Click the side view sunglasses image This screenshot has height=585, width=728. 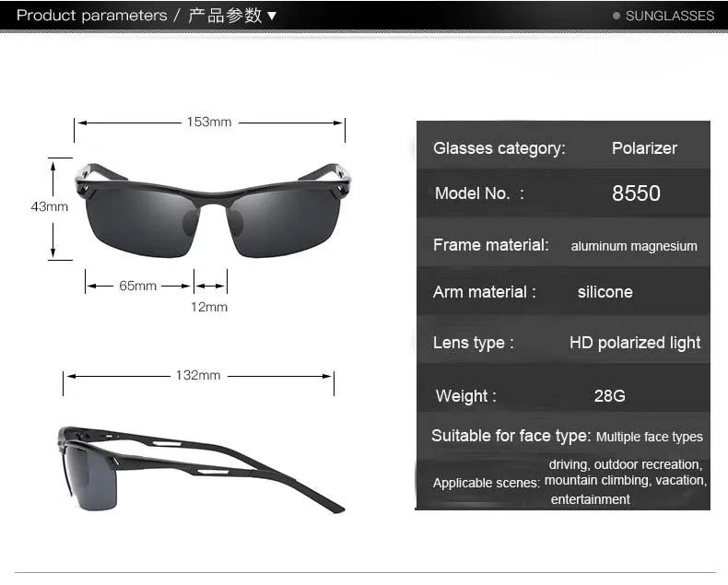click(201, 469)
